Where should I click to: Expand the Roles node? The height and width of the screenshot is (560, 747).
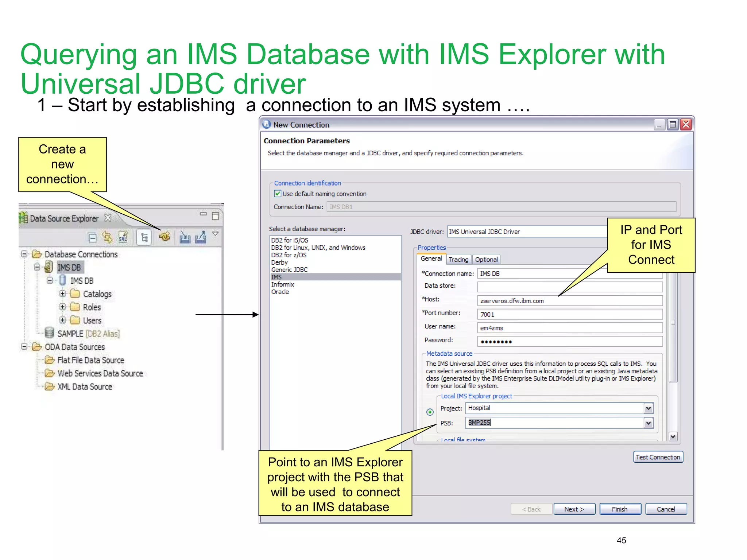click(63, 307)
